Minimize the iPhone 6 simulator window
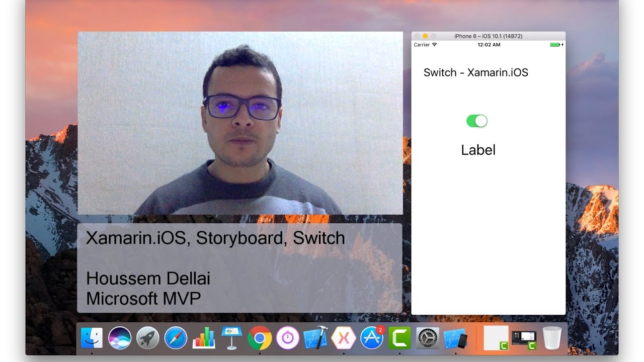 click(425, 36)
